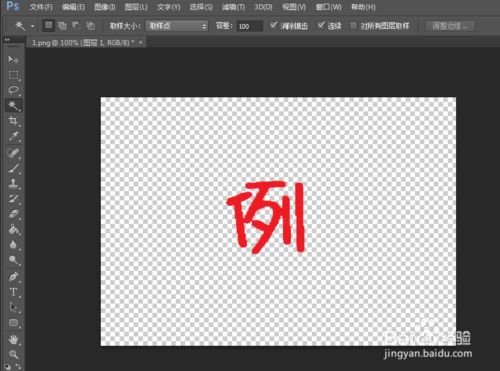
Task: Open the 帮助(H) menu
Action: pyautogui.click(x=363, y=7)
